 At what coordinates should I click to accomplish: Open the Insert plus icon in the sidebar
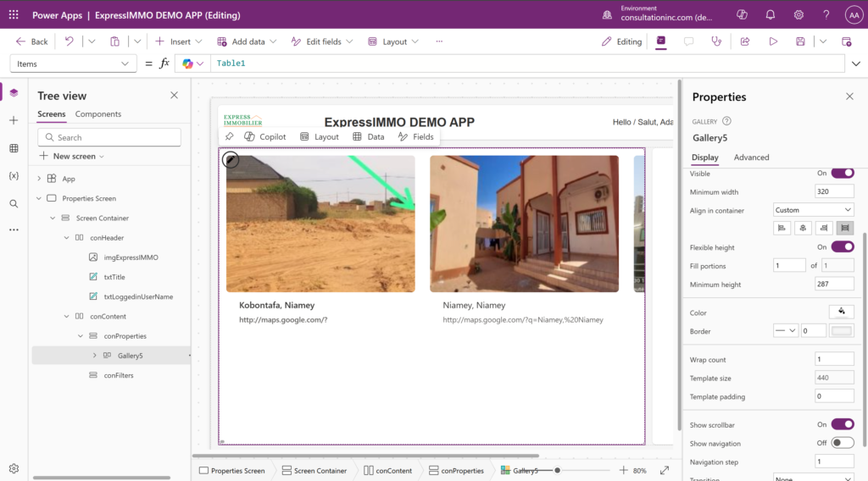[x=14, y=120]
